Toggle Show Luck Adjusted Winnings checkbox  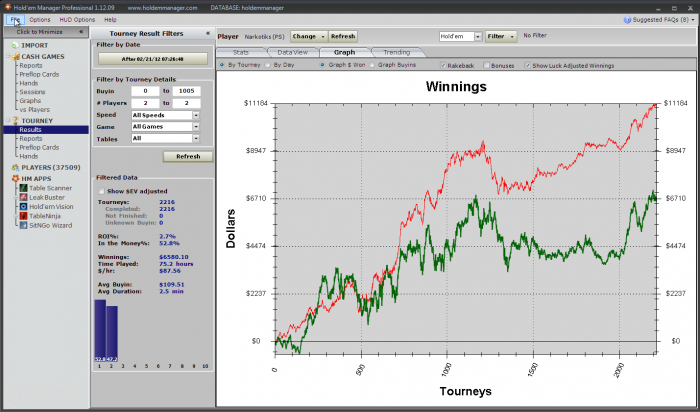[x=528, y=66]
